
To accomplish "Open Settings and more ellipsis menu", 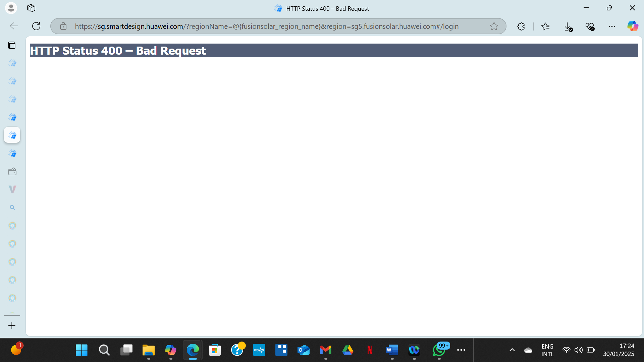I will [612, 26].
